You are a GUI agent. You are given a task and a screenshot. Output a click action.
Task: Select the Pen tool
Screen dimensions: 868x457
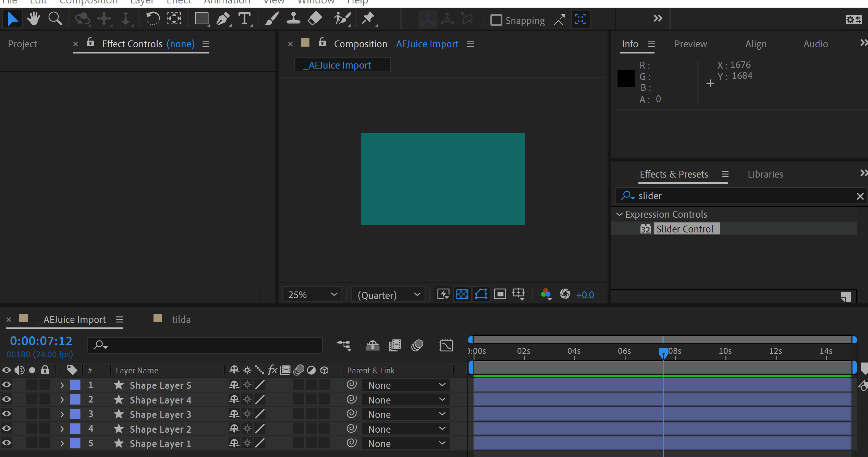(223, 19)
